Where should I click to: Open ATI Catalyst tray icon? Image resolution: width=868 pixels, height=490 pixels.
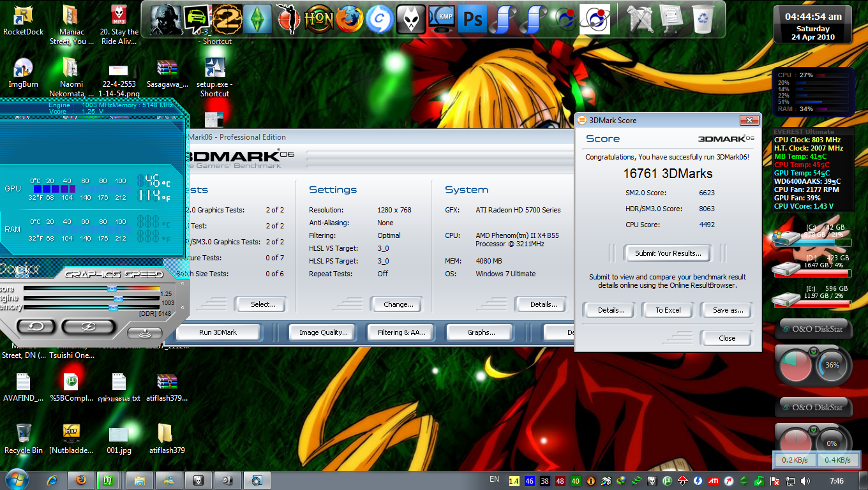point(713,480)
